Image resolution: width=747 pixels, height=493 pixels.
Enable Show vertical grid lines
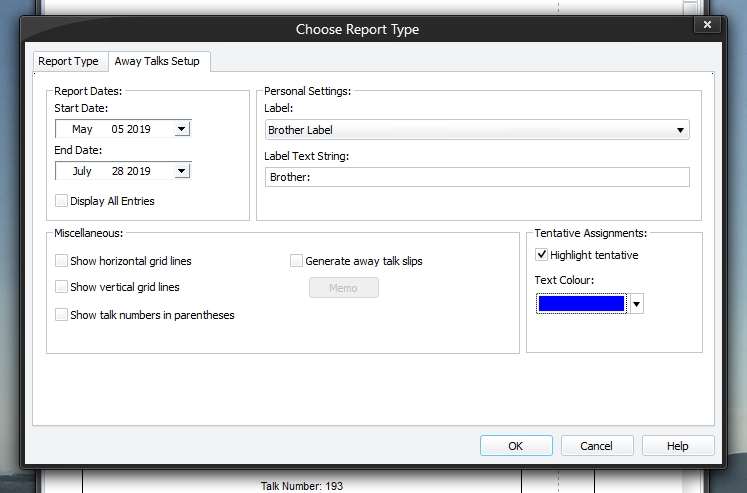[x=62, y=287]
